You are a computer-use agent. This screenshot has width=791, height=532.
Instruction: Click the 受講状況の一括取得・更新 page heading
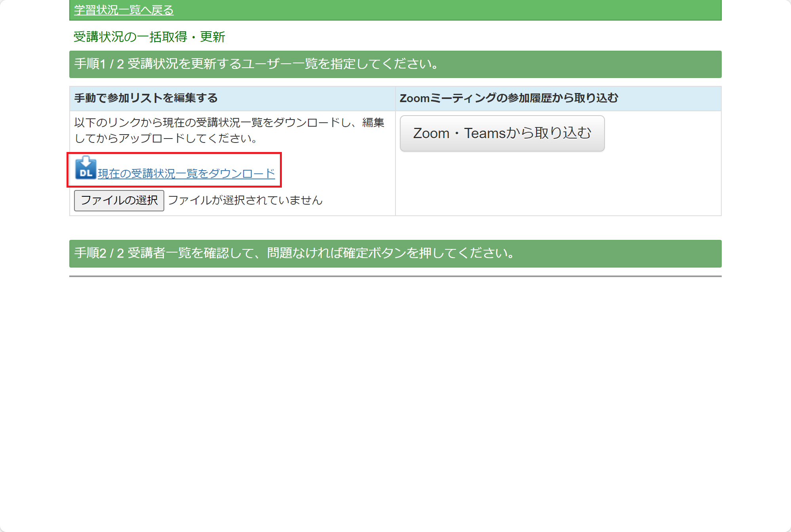coord(149,37)
